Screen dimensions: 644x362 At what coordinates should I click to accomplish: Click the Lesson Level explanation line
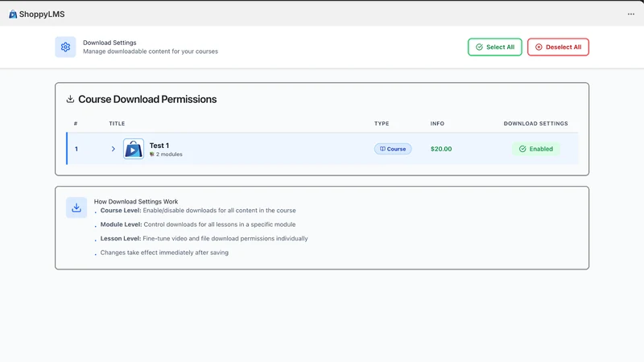[204, 238]
